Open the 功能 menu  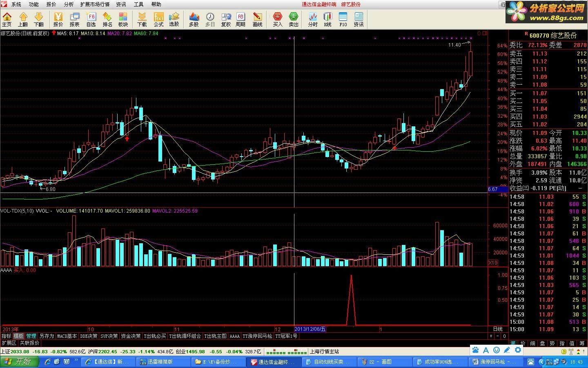coord(34,4)
